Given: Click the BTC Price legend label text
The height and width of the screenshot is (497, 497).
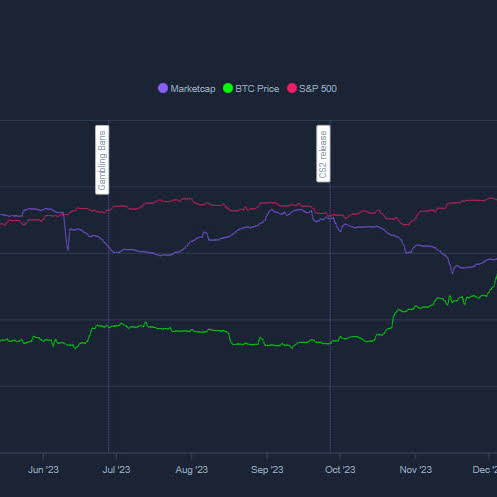Looking at the screenshot, I should pyautogui.click(x=257, y=89).
